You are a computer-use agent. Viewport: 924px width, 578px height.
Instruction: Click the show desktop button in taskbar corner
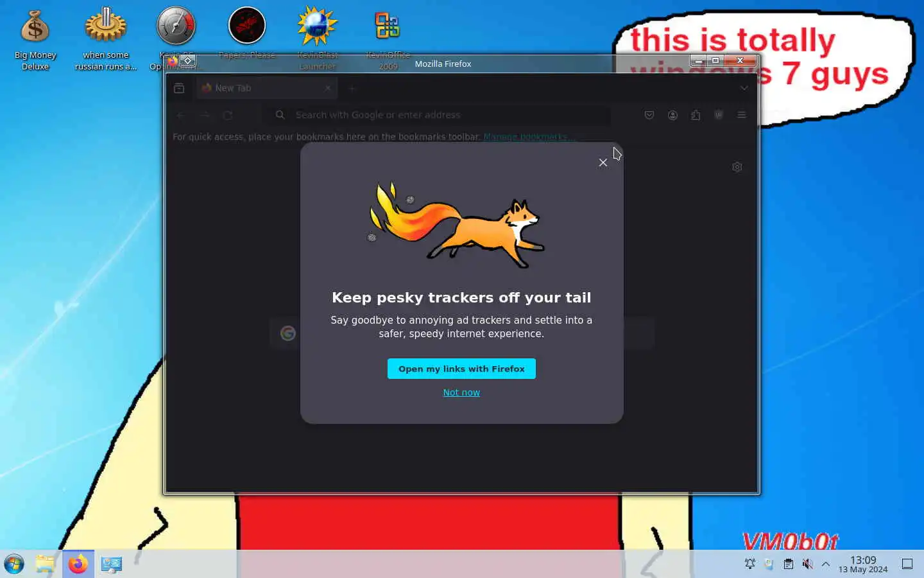[x=907, y=564]
